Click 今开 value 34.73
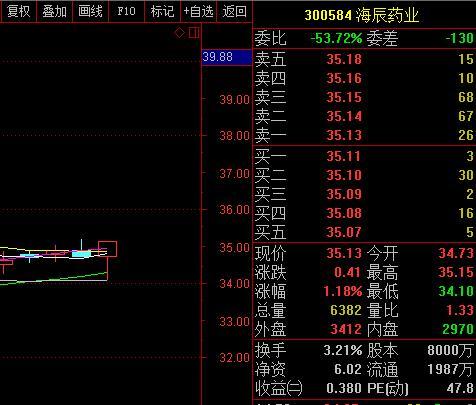This screenshot has height=405, width=476. [456, 253]
